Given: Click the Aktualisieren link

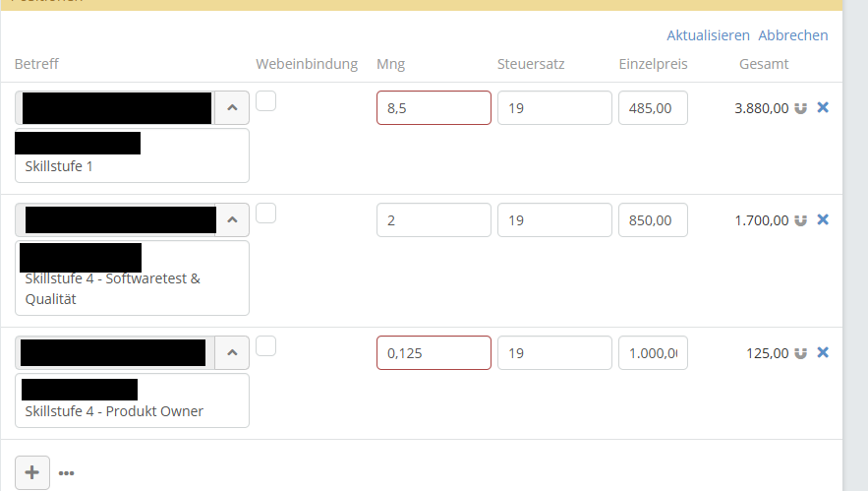Looking at the screenshot, I should [x=708, y=35].
